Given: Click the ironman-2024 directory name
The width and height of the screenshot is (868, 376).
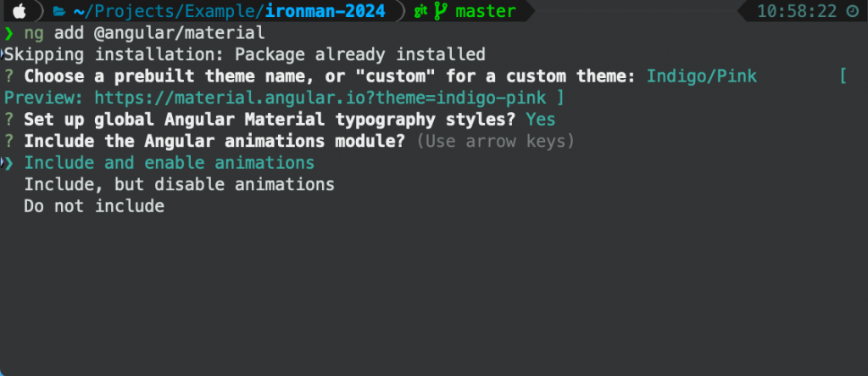Looking at the screenshot, I should 325,10.
